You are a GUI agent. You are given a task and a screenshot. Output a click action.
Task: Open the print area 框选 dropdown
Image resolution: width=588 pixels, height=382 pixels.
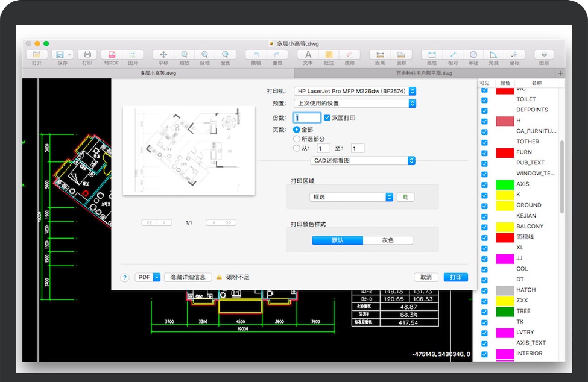pos(352,197)
